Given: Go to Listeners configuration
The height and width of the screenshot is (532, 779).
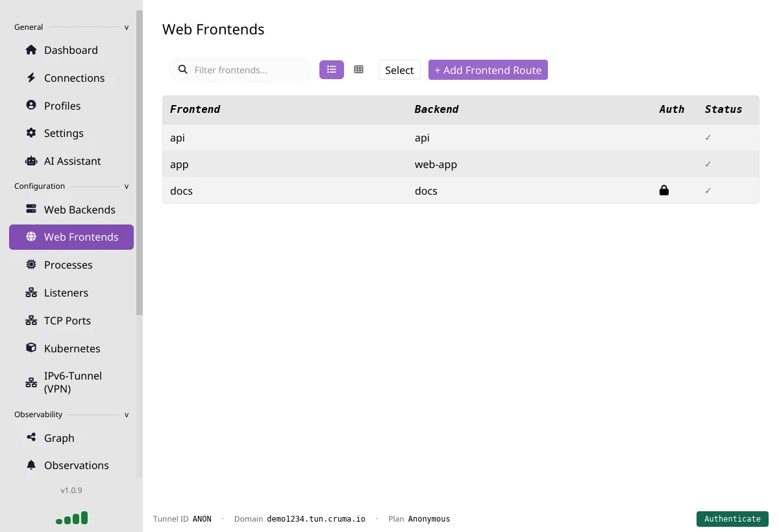Looking at the screenshot, I should click(71, 293).
